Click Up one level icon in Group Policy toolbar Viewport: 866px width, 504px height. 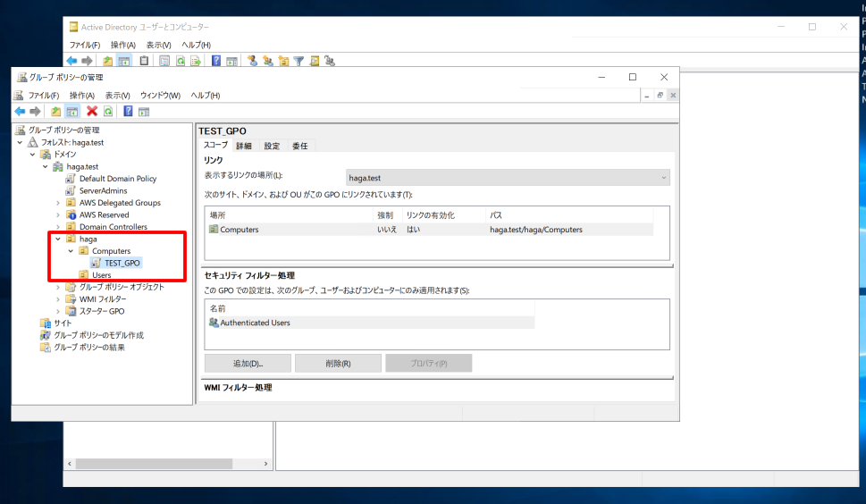(55, 112)
